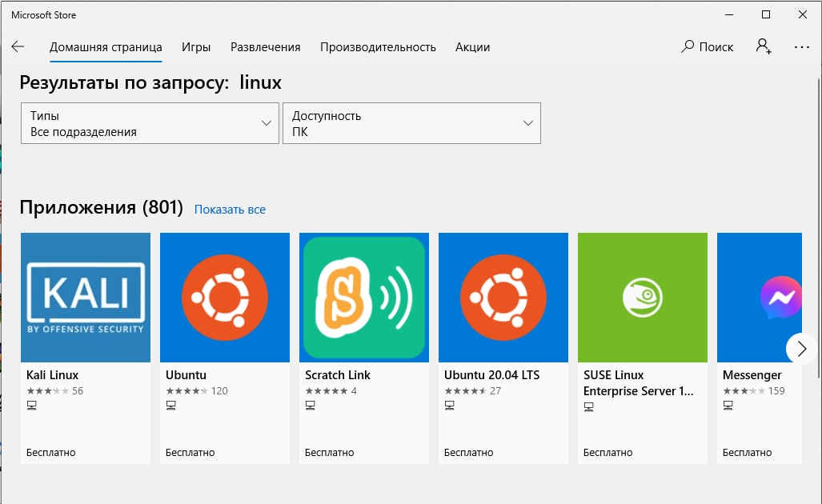
Task: Click the Приложения (801) heading
Action: 101,207
